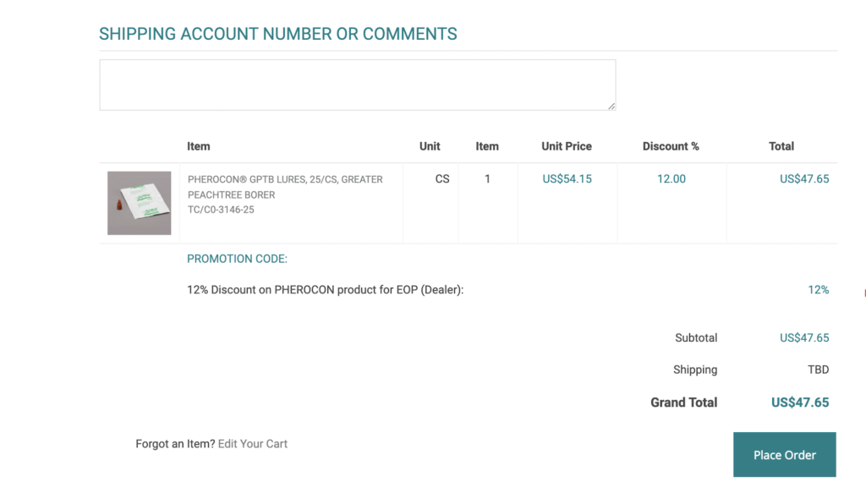Viewport: 866px width, 504px height.
Task: Click the Item column header
Action: [198, 145]
